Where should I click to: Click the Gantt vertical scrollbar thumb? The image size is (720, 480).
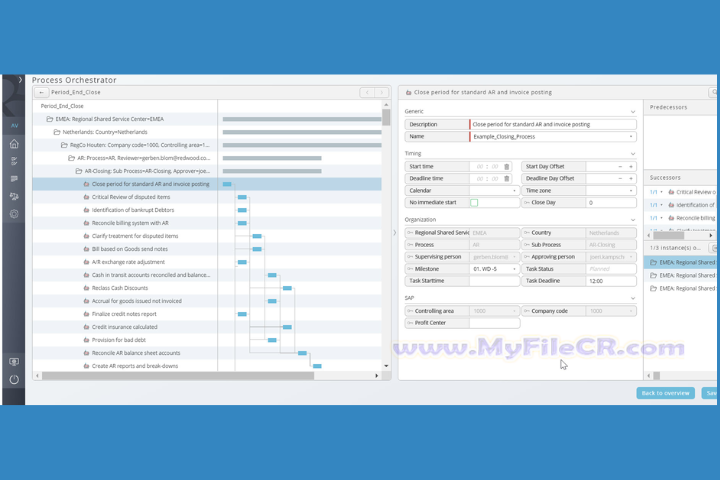point(386,117)
